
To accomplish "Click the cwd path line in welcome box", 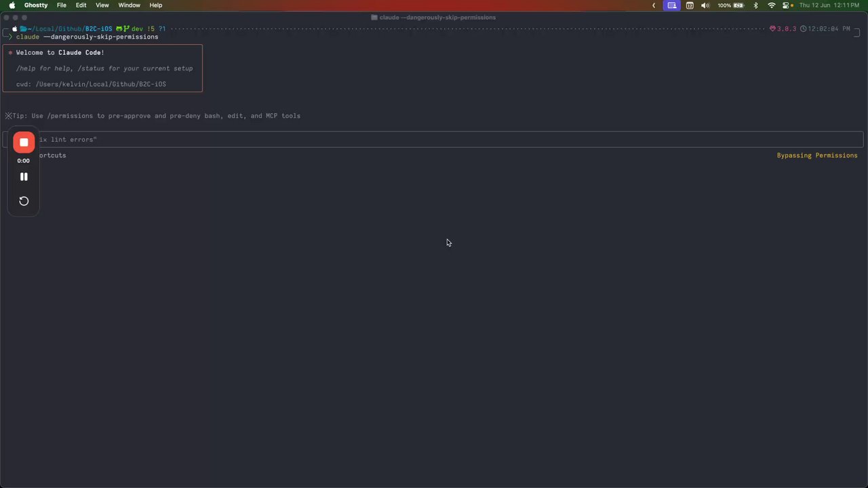I will click(91, 85).
